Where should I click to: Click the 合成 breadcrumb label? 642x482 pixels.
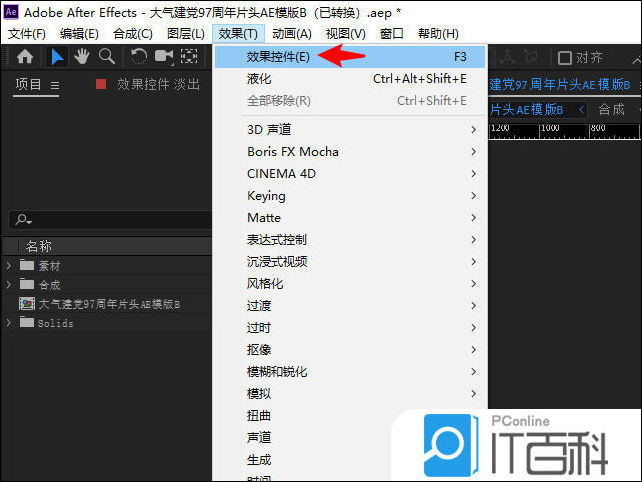(x=611, y=109)
